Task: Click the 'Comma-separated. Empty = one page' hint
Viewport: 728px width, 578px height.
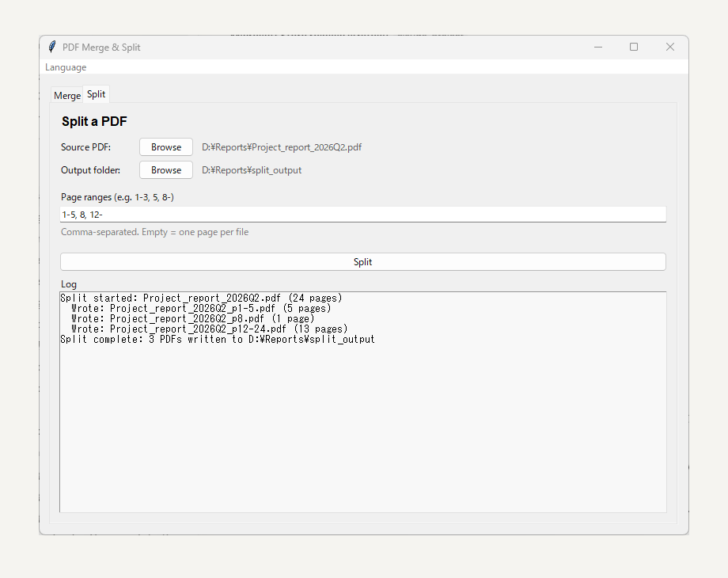Action: click(154, 232)
